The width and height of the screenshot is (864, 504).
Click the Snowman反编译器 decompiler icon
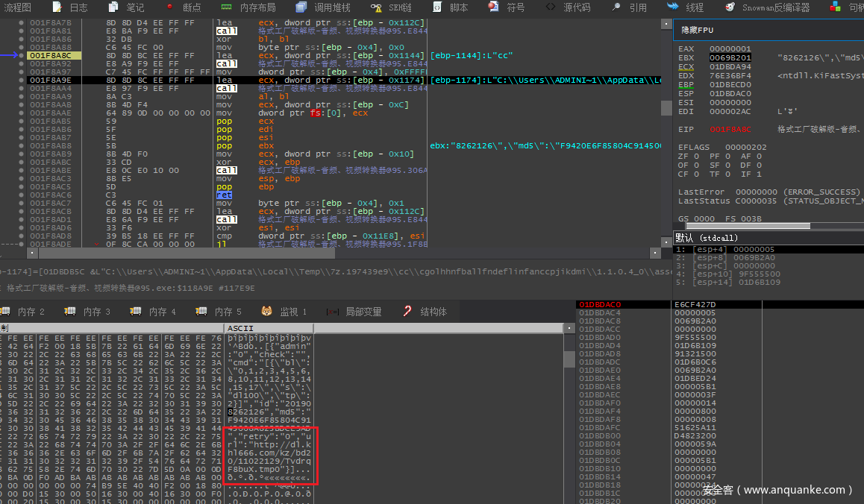[730, 7]
